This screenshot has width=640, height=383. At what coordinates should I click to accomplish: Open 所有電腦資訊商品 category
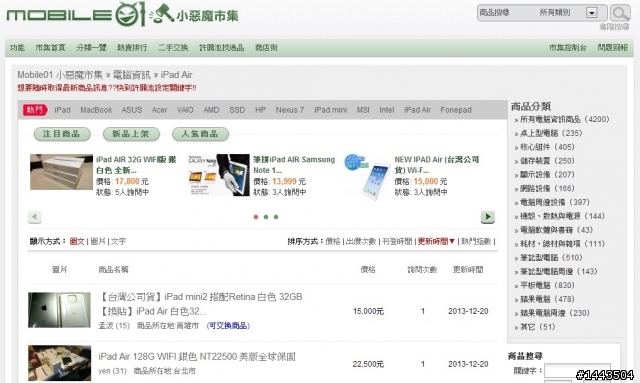(x=565, y=119)
